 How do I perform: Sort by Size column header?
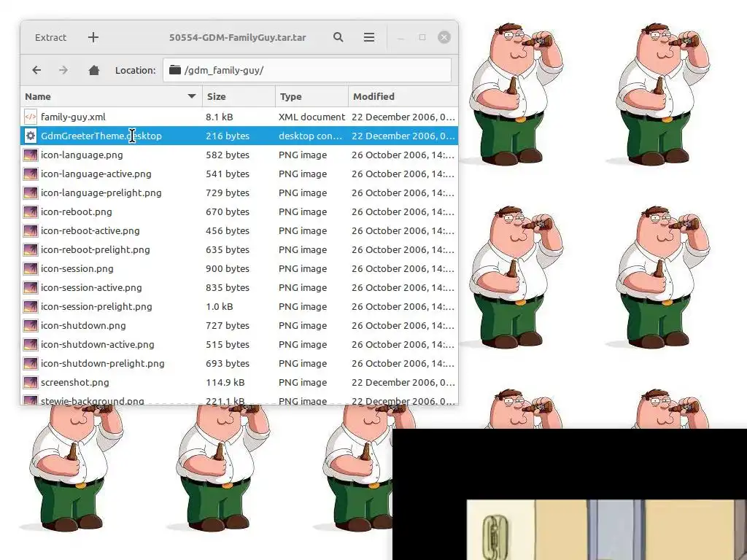click(239, 96)
